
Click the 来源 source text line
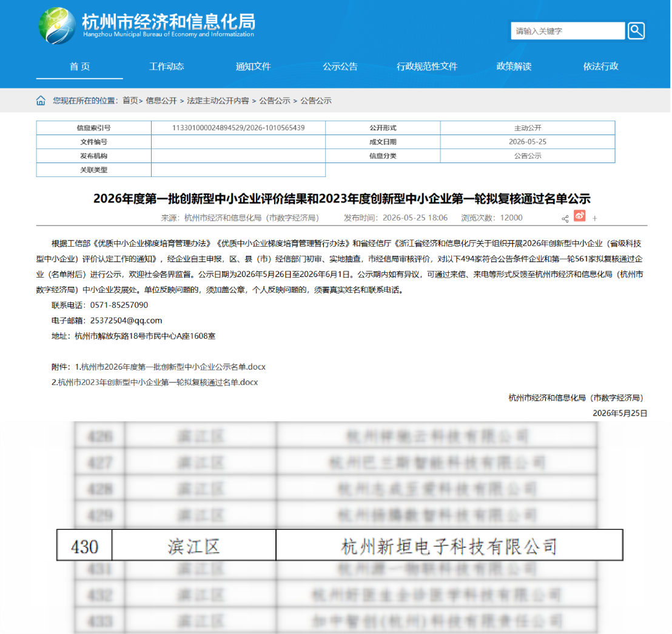(240, 218)
